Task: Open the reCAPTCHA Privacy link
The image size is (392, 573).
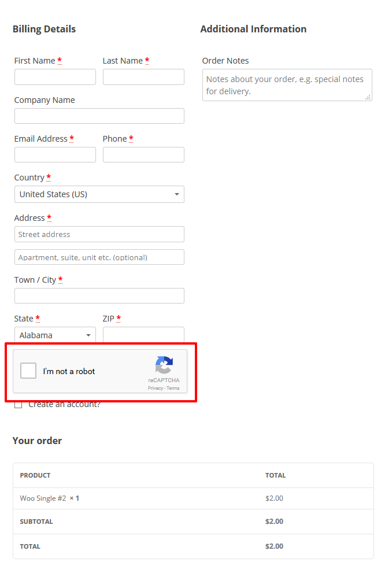Action: click(156, 388)
